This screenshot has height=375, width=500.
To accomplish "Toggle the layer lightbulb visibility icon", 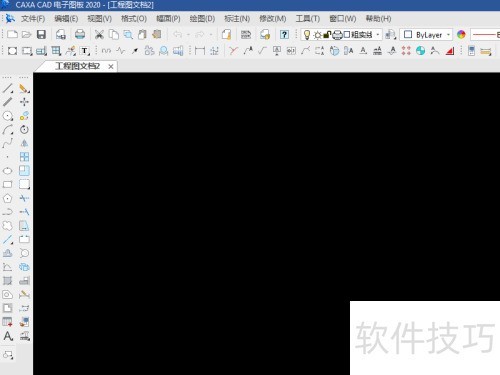I will [307, 35].
